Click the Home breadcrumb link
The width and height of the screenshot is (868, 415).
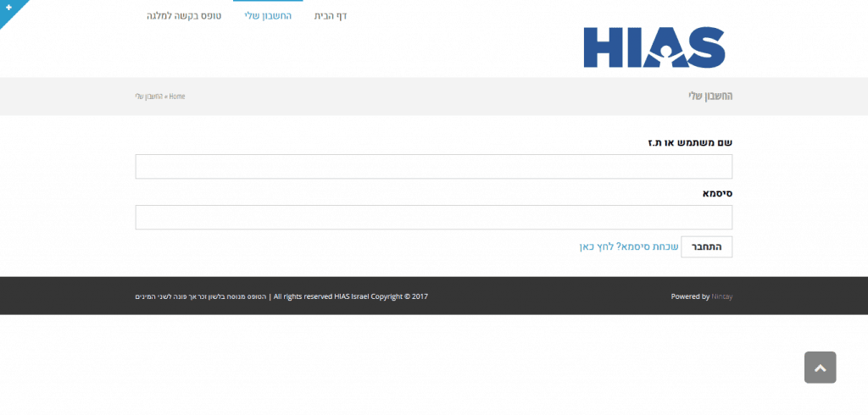177,97
